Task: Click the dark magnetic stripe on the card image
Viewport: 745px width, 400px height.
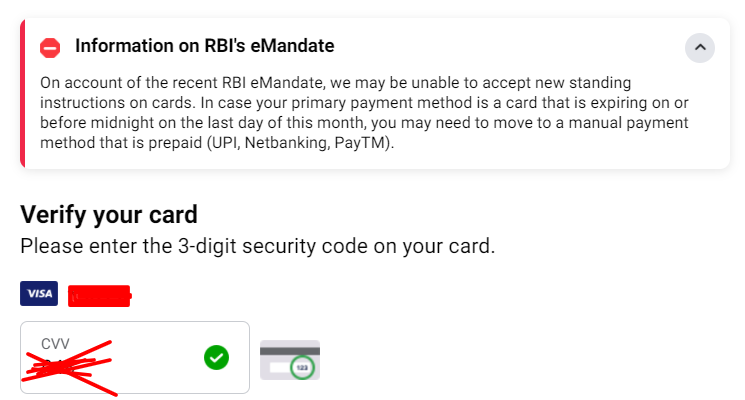Action: pyautogui.click(x=290, y=350)
